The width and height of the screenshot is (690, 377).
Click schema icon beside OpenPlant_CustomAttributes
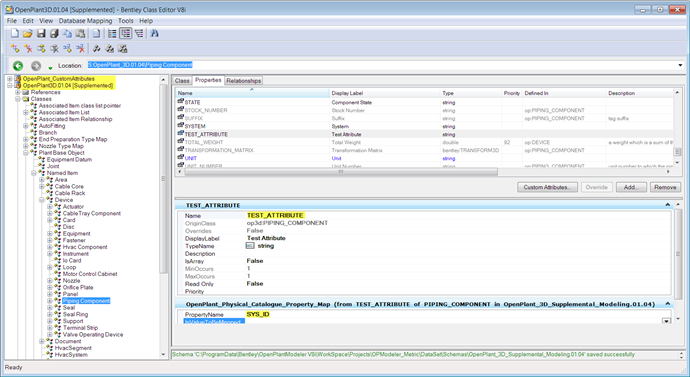[18, 79]
